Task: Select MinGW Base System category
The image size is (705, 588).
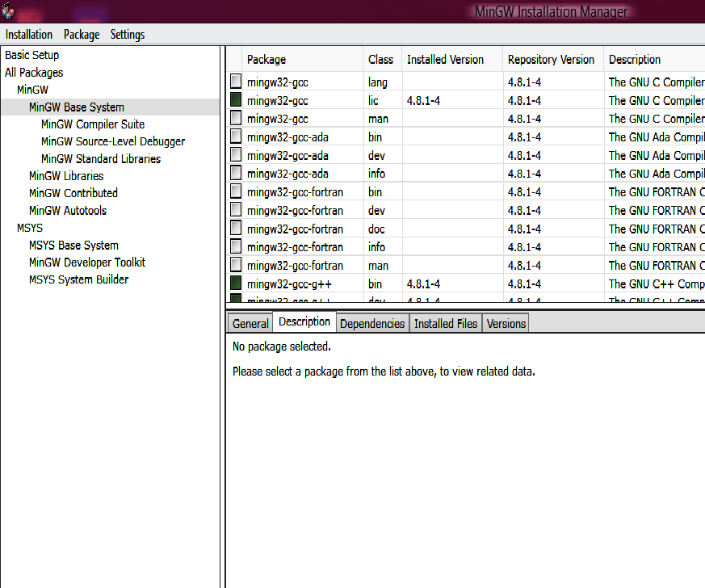Action: 77,107
